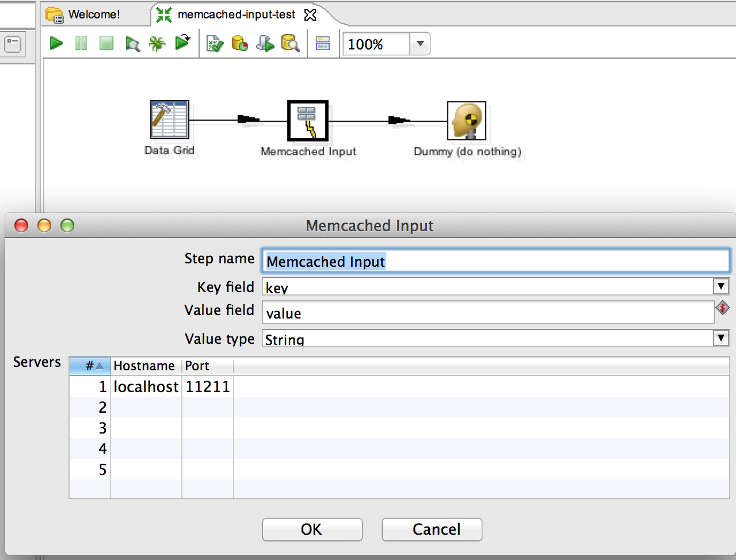Click the sidebar panel icon at left edge
The height and width of the screenshot is (560, 736).
point(13,44)
